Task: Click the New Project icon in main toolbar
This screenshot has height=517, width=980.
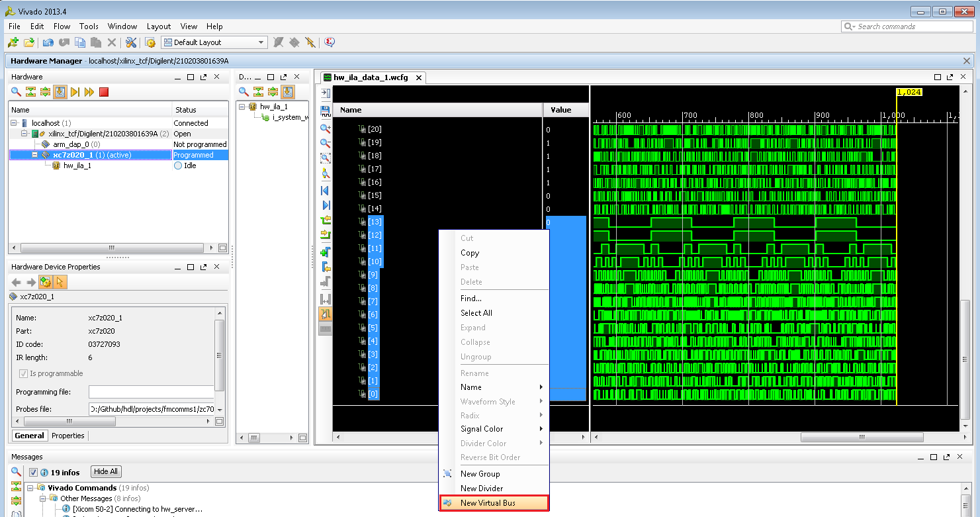Action: [x=13, y=42]
